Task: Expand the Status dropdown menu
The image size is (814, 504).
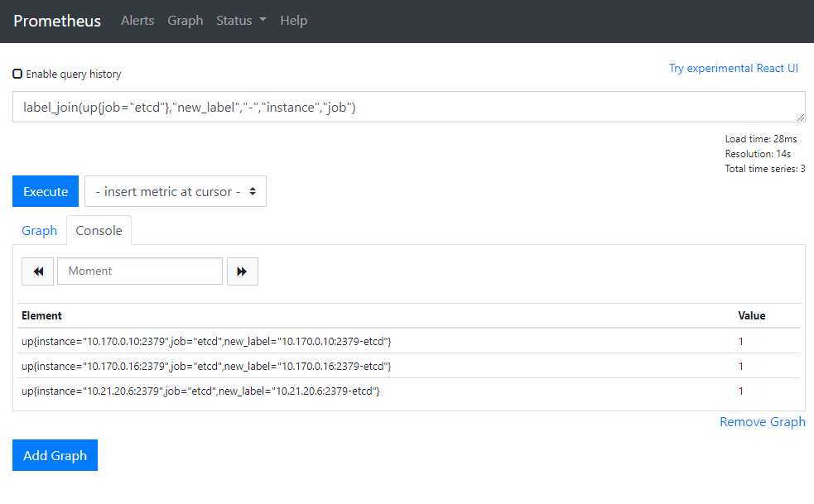Action: pyautogui.click(x=241, y=21)
